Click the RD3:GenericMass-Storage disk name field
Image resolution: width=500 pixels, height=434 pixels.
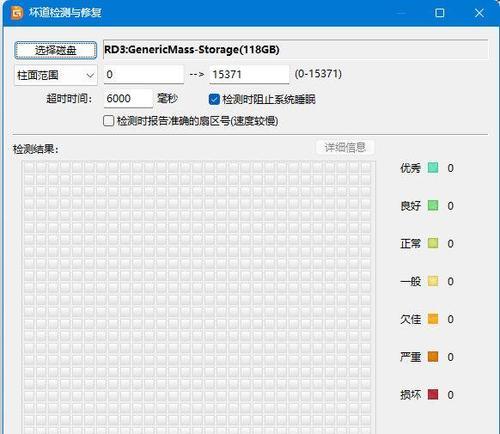click(x=296, y=50)
